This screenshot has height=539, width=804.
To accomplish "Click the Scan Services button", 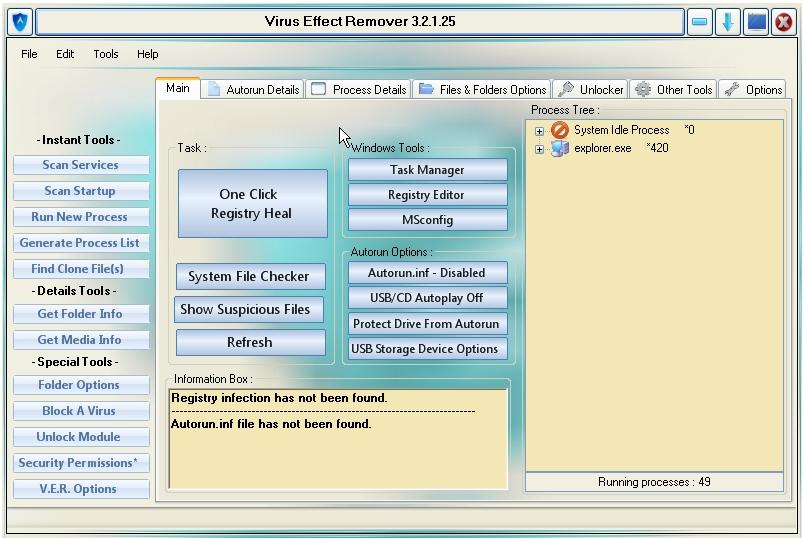I will click(81, 165).
